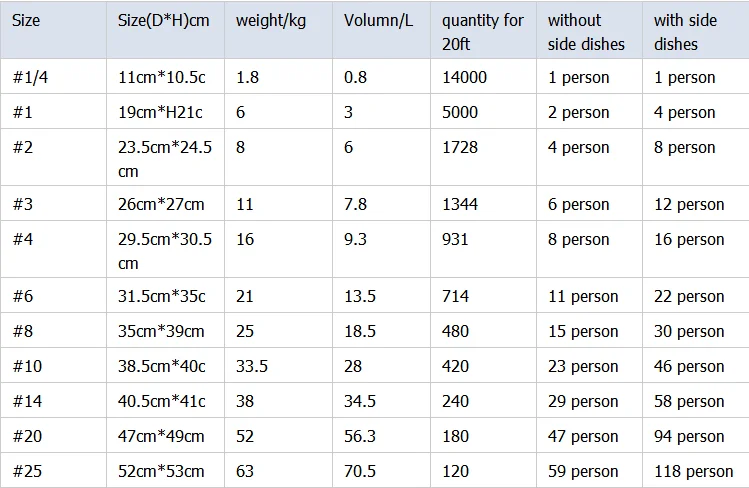Select the 'quantity for 20ft' header
The image size is (749, 488).
(x=482, y=32)
